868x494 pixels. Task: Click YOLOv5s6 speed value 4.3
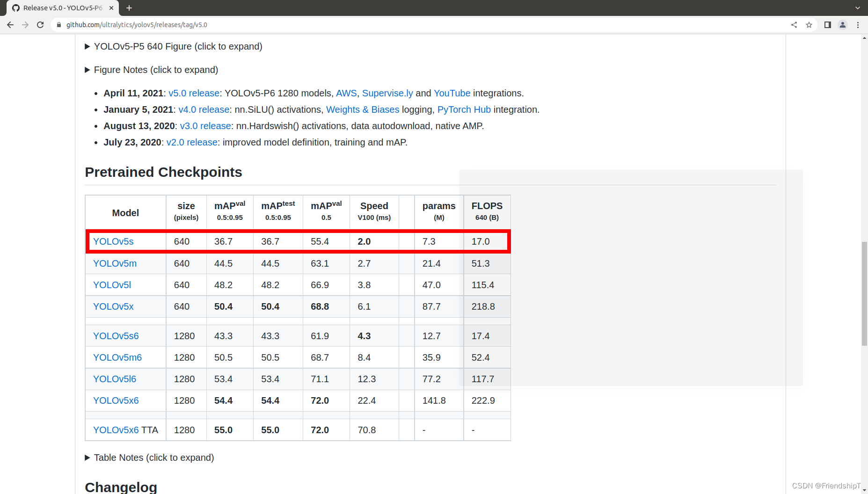tap(364, 336)
